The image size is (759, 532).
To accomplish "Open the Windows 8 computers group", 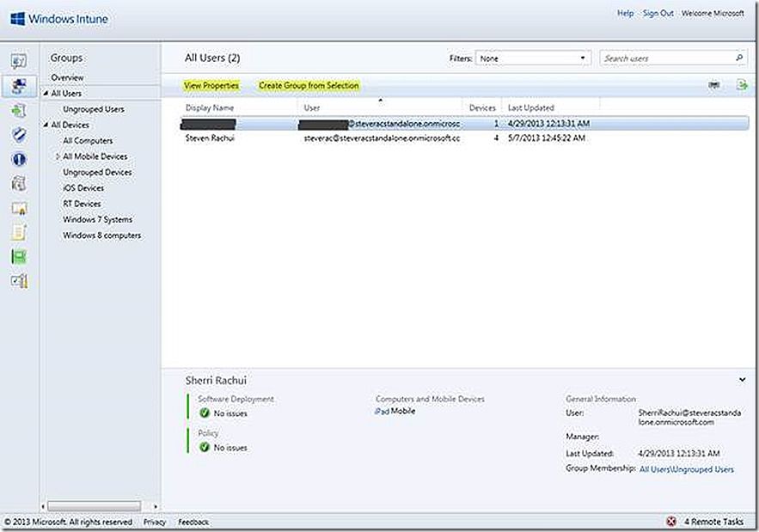I will click(101, 235).
